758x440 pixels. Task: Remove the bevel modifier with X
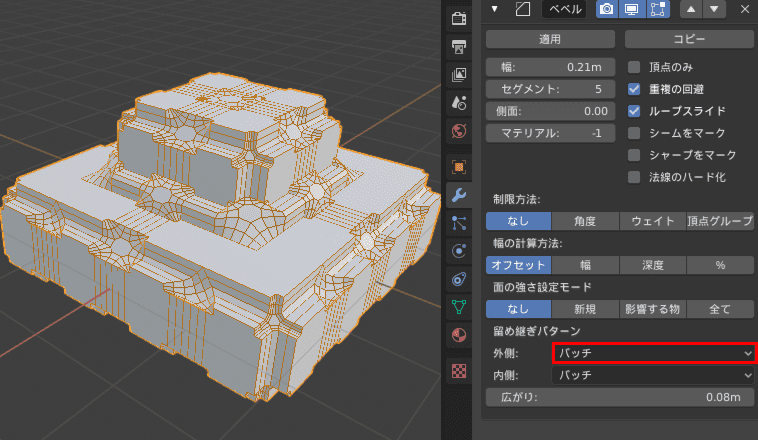[x=745, y=9]
